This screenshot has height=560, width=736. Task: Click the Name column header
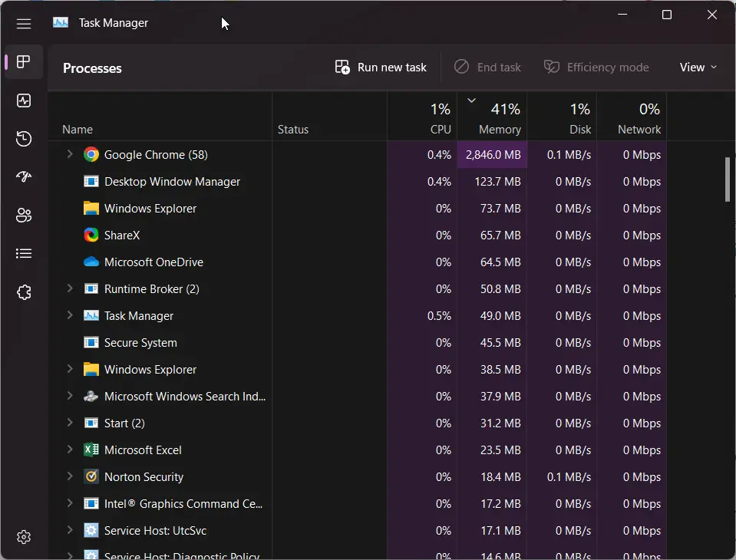point(78,130)
